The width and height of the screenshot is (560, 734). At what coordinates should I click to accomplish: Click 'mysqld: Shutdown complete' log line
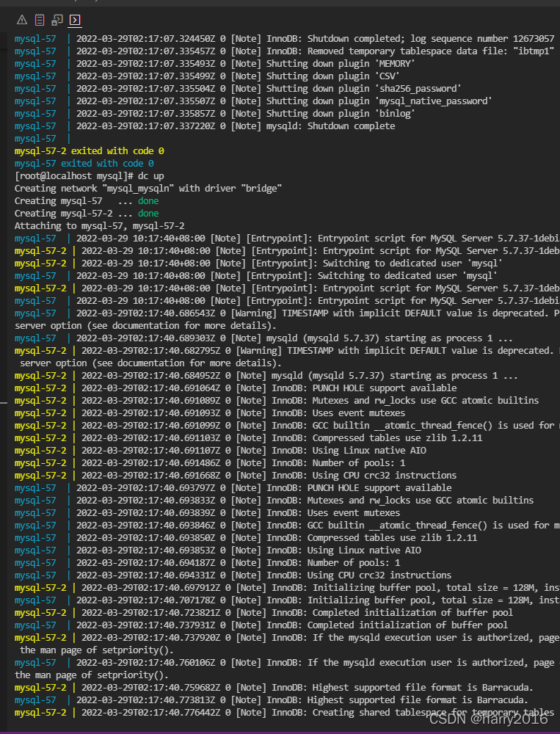click(205, 126)
